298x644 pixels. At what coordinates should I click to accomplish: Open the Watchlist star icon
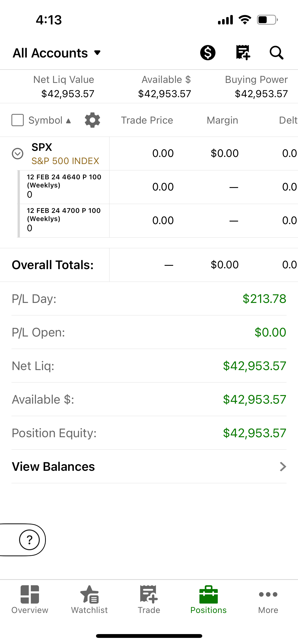click(89, 594)
